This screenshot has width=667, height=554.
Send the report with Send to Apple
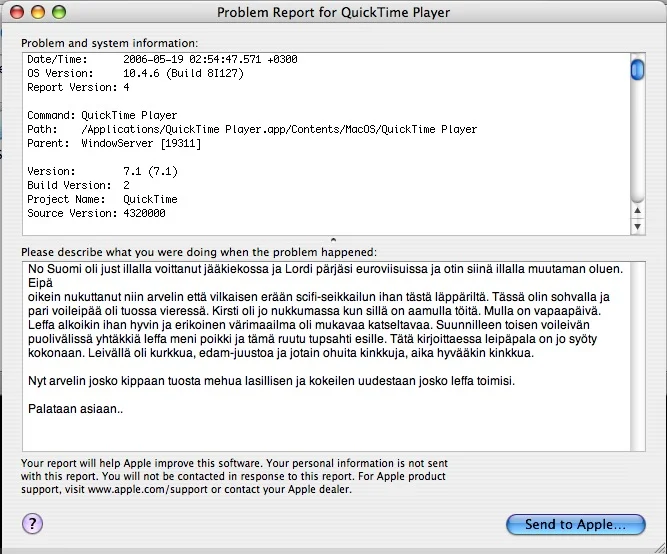point(576,523)
